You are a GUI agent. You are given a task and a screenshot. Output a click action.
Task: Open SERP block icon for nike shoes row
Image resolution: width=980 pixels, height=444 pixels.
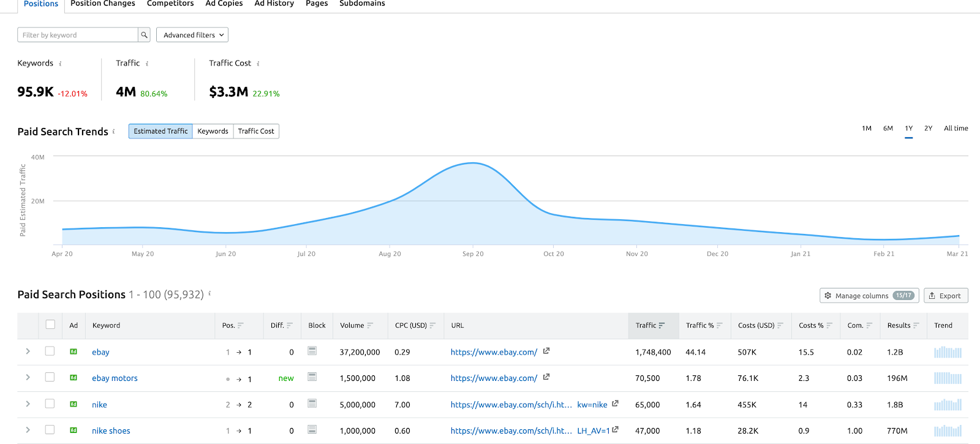[312, 430]
